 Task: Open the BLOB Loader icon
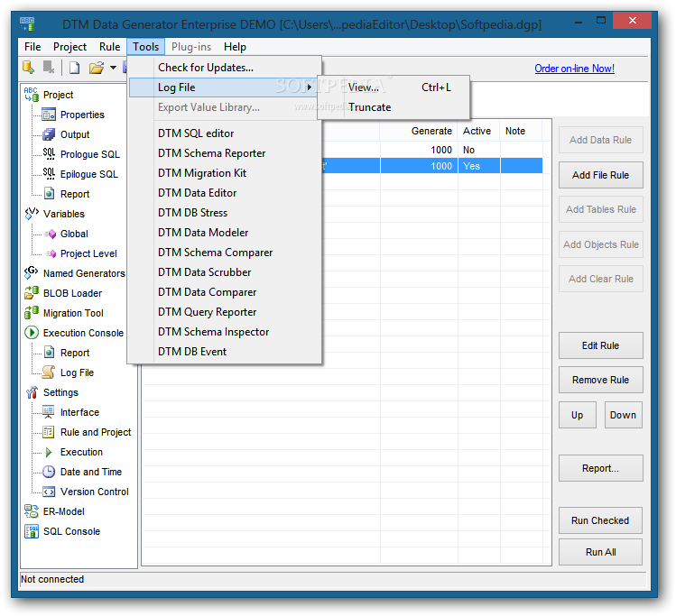pyautogui.click(x=32, y=292)
